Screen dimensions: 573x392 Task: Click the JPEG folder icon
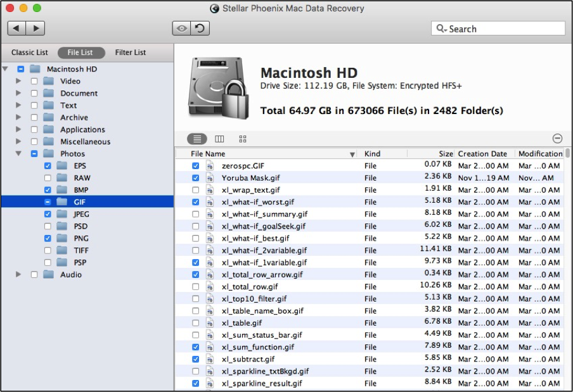[x=62, y=214]
